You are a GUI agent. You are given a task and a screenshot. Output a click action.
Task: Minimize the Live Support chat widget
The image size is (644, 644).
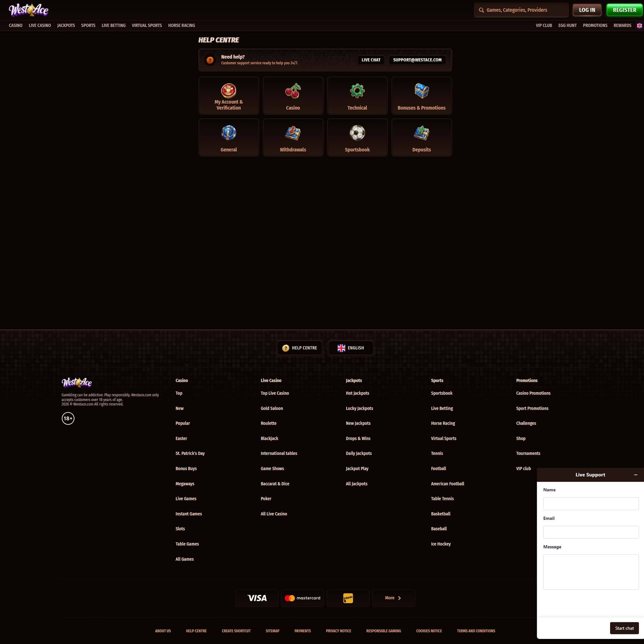click(635, 475)
